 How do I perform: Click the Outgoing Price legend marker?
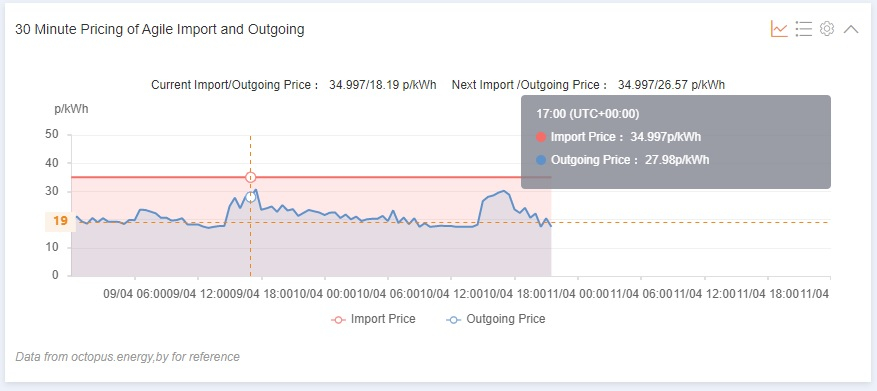coord(454,321)
